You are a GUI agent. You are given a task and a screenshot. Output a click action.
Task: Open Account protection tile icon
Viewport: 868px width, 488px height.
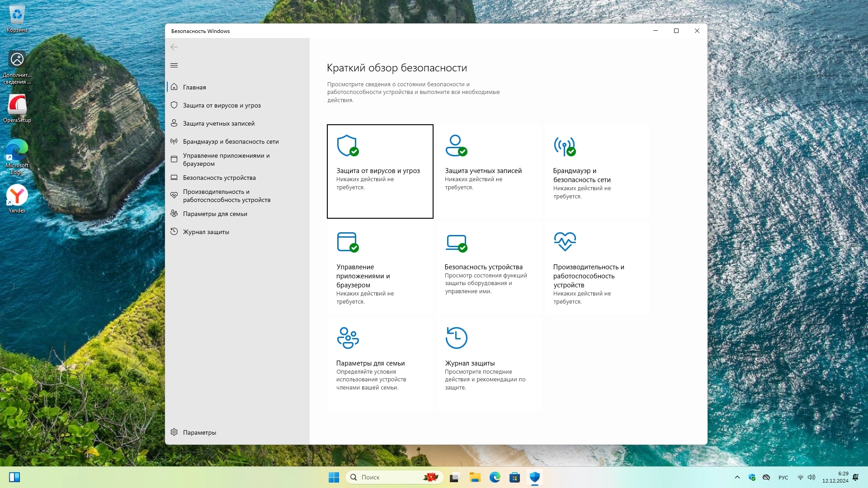click(x=456, y=145)
